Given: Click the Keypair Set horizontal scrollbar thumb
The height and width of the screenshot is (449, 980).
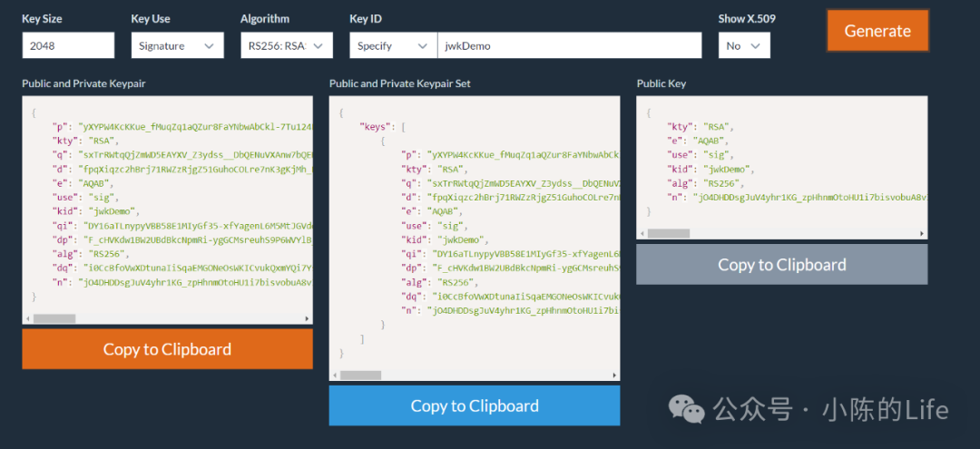Looking at the screenshot, I should (360, 376).
